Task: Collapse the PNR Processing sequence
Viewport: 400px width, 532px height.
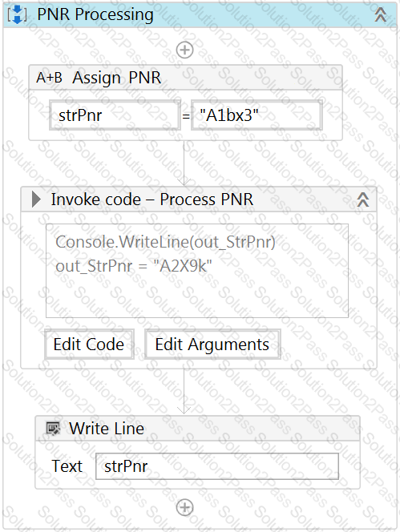Action: [x=380, y=14]
